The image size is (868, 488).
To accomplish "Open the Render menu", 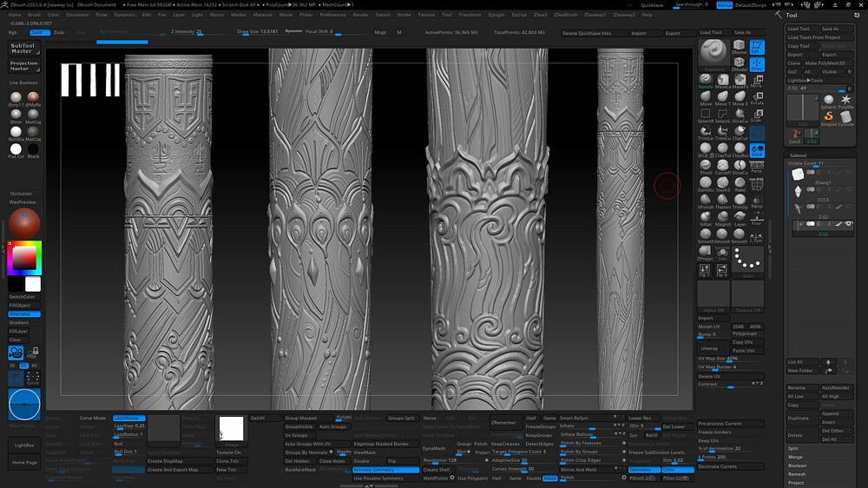I will click(x=360, y=15).
